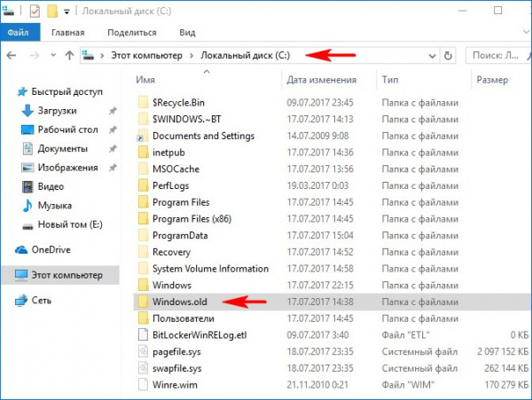Click the drive icon in the address bar
This screenshot has height=400, width=532.
(89, 55)
